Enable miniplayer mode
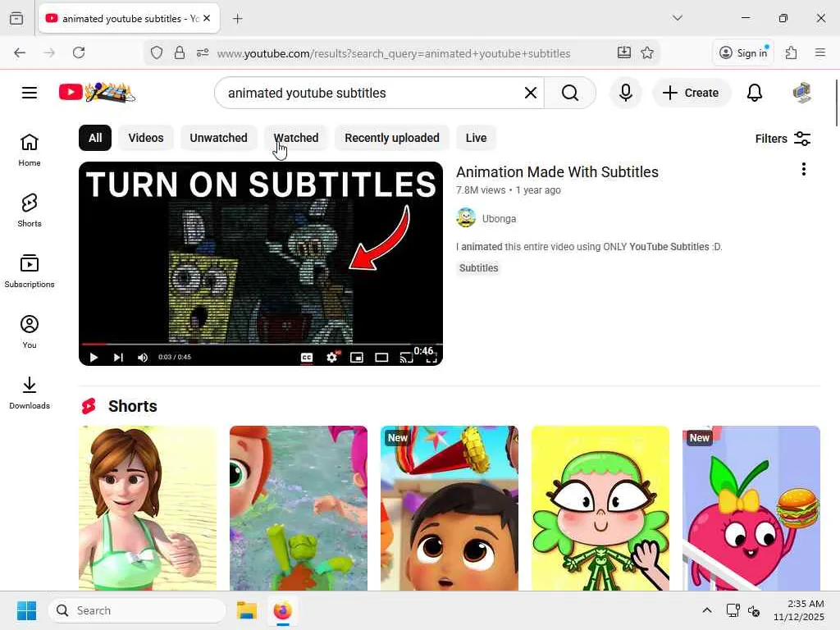The image size is (840, 630). [357, 358]
